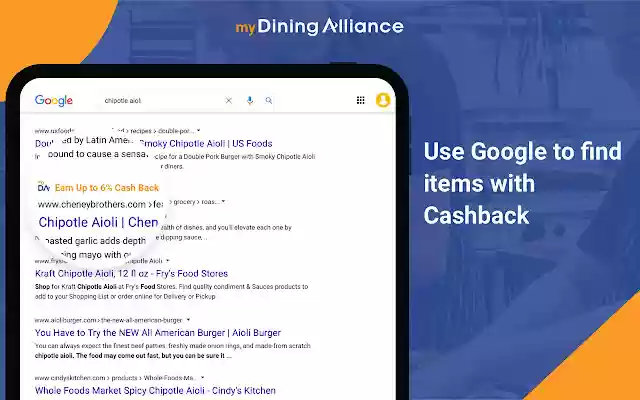This screenshot has height=400, width=640.
Task: Expand the dropdown arrow beside the aioliburger.com URL
Action: [188, 320]
